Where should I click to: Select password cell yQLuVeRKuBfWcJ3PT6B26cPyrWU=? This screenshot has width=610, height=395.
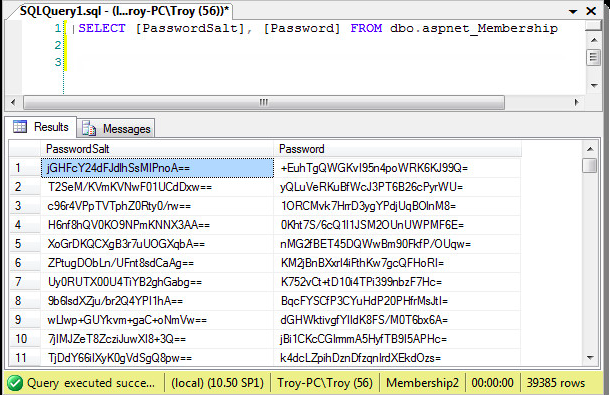tap(397, 187)
